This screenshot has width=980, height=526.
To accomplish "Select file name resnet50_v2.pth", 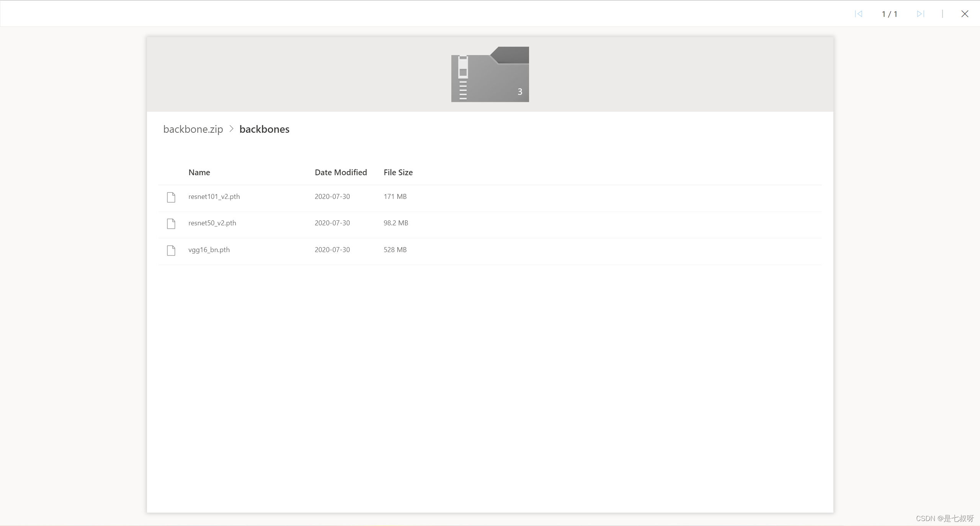I will [212, 223].
